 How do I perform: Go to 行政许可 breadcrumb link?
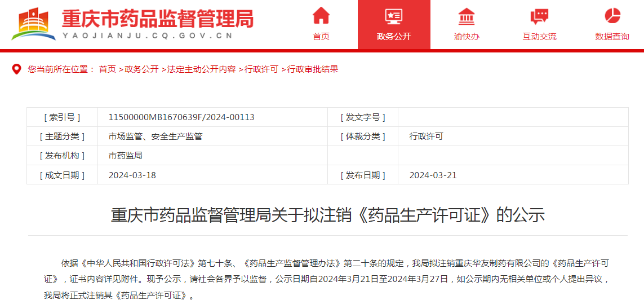(x=261, y=69)
